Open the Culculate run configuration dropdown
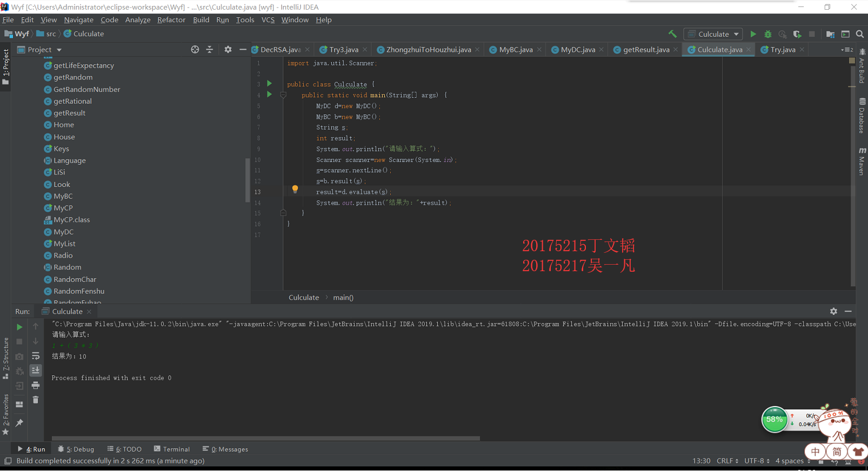The image size is (868, 471). click(x=713, y=34)
